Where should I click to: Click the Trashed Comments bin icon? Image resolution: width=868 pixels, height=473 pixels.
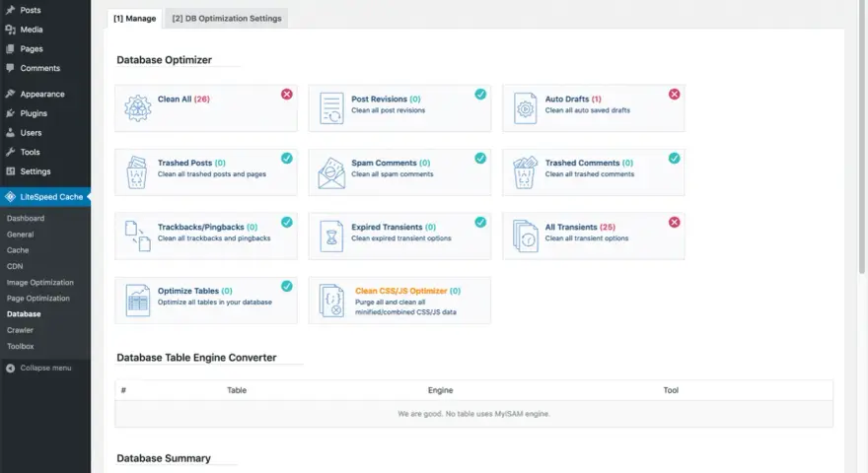[x=525, y=172]
